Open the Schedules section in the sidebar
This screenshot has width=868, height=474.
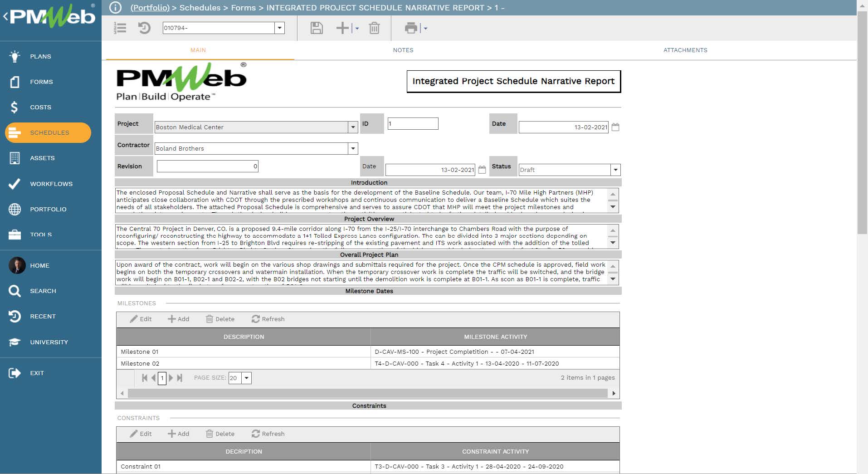(x=48, y=132)
